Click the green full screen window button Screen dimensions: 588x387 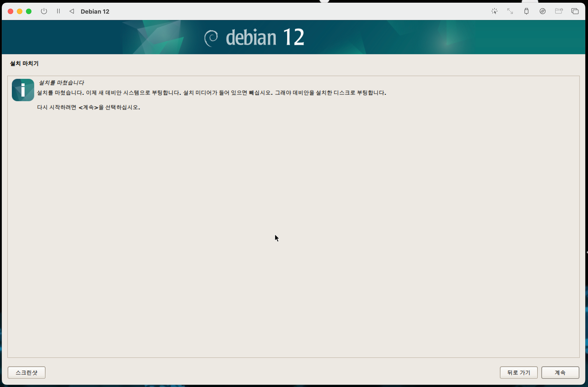[x=29, y=11]
